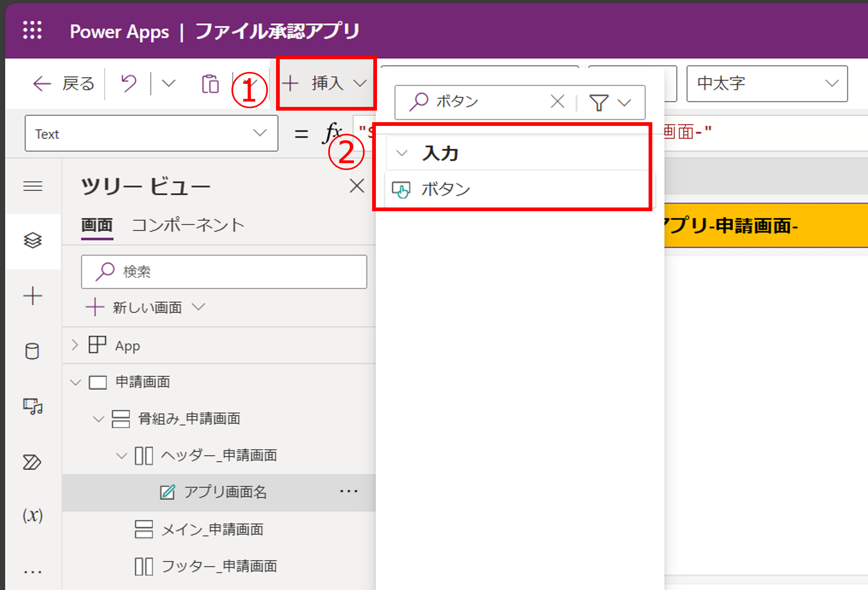
Task: Click the fx formula icon
Action: click(332, 133)
